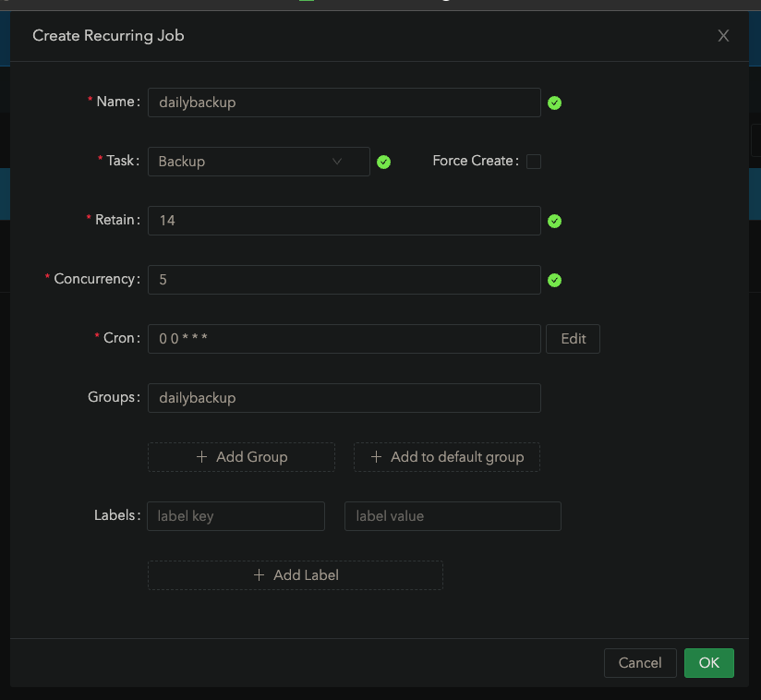Click the plus icon on Add Label
Viewport: 761px width, 700px height.
(x=260, y=575)
